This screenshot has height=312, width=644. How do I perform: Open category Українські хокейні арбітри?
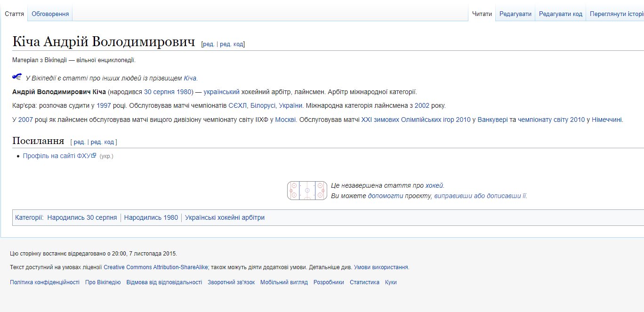pyautogui.click(x=225, y=217)
